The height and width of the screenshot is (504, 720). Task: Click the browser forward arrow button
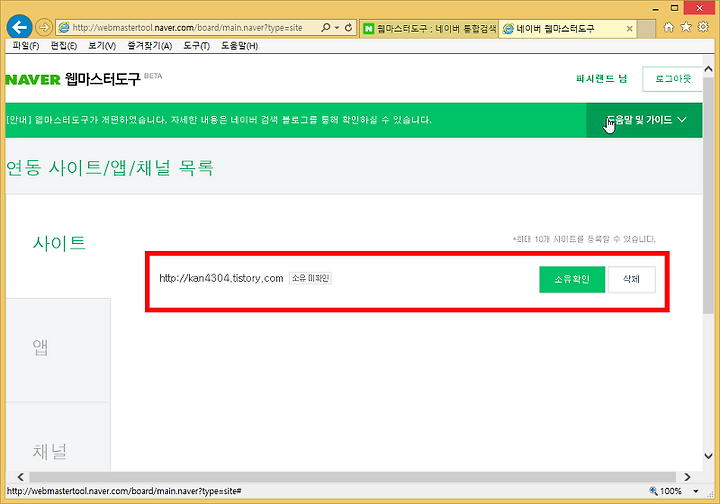[x=44, y=28]
